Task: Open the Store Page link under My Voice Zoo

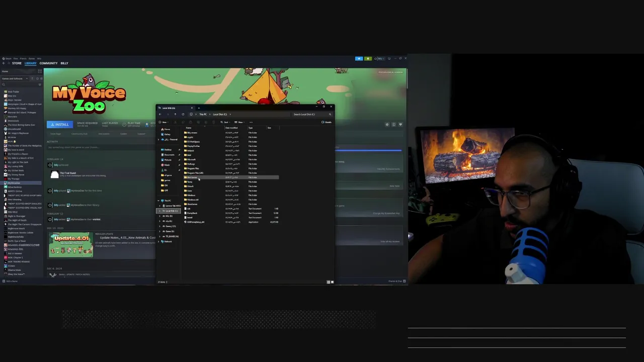Action: 55,134
